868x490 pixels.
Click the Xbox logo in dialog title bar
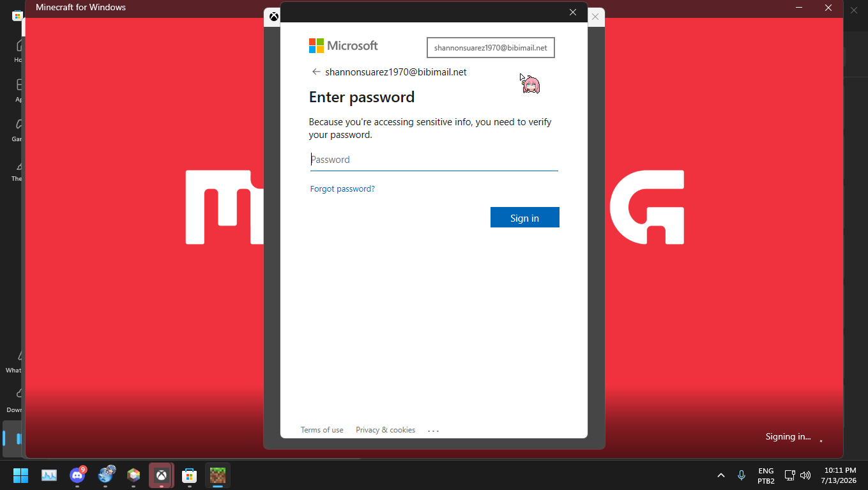274,17
